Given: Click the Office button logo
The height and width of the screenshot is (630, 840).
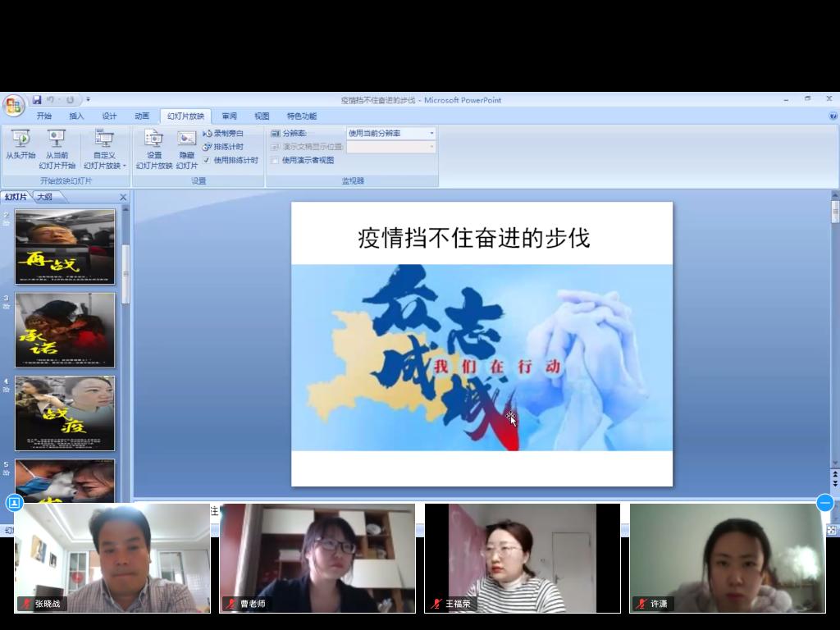Looking at the screenshot, I should tap(13, 106).
